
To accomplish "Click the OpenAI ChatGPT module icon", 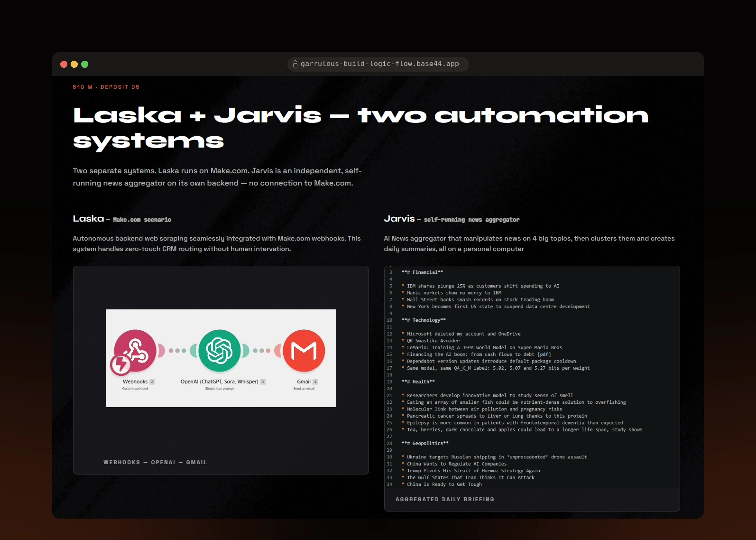I will click(x=220, y=351).
